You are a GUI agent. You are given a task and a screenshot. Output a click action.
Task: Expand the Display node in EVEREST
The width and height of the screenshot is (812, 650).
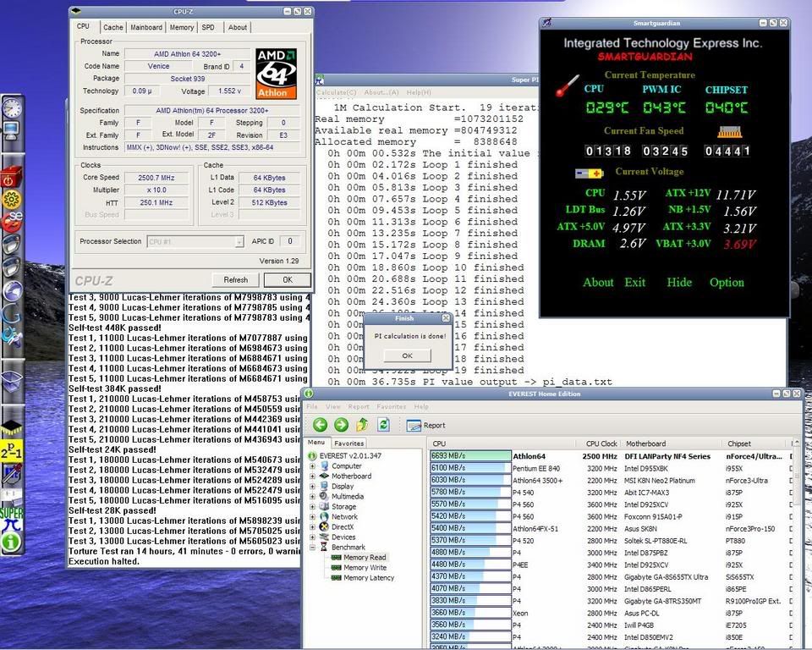tap(313, 486)
